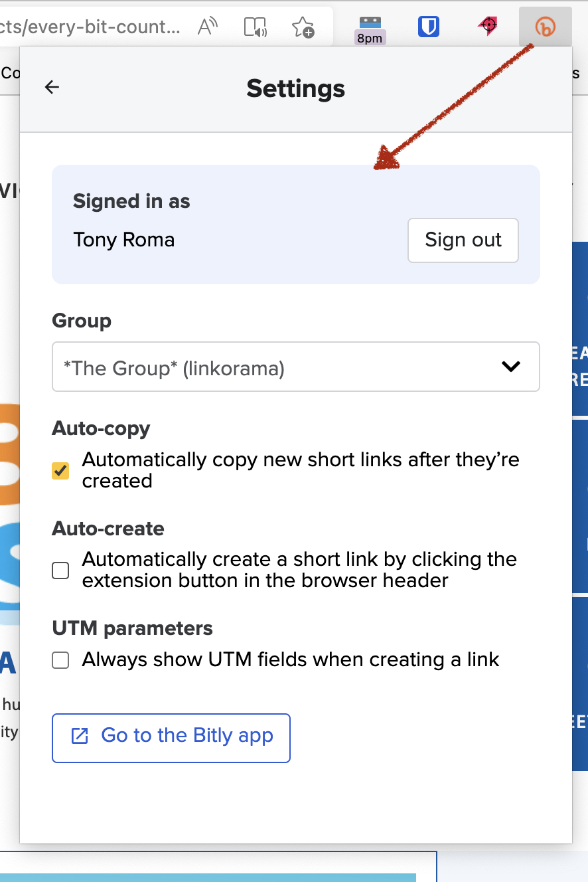
Task: Start Read Aloud from address bar
Action: point(208,27)
